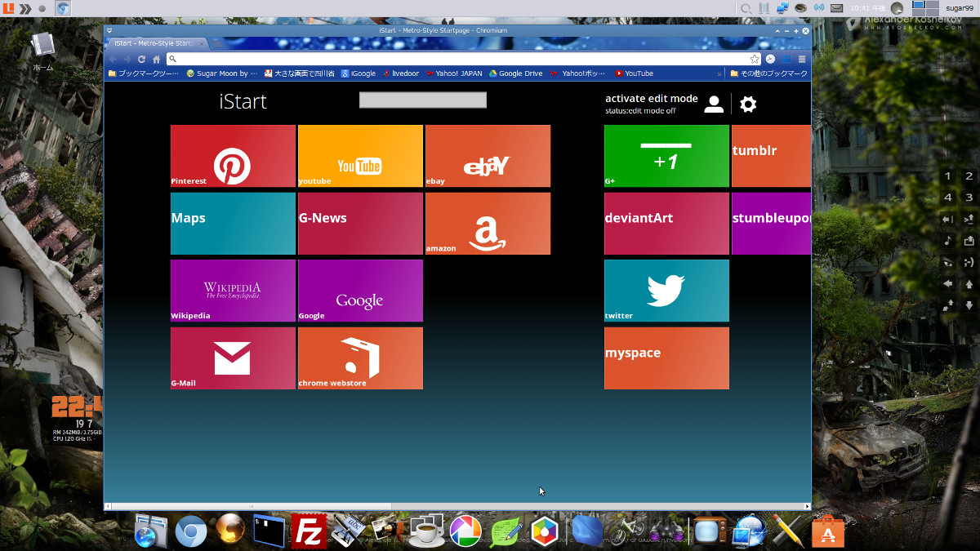Viewport: 980px width, 551px height.
Task: Go to Chromium home page
Action: [x=156, y=59]
